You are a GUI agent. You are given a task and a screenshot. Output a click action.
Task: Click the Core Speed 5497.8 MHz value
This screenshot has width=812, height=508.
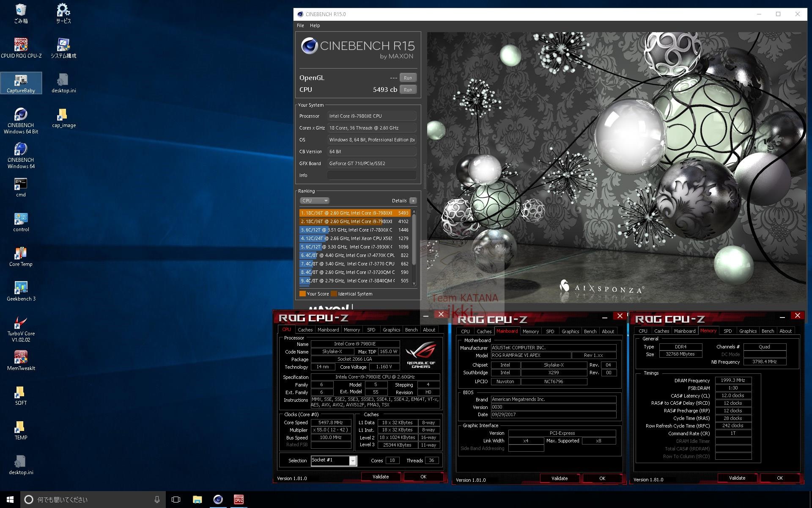[x=331, y=422]
